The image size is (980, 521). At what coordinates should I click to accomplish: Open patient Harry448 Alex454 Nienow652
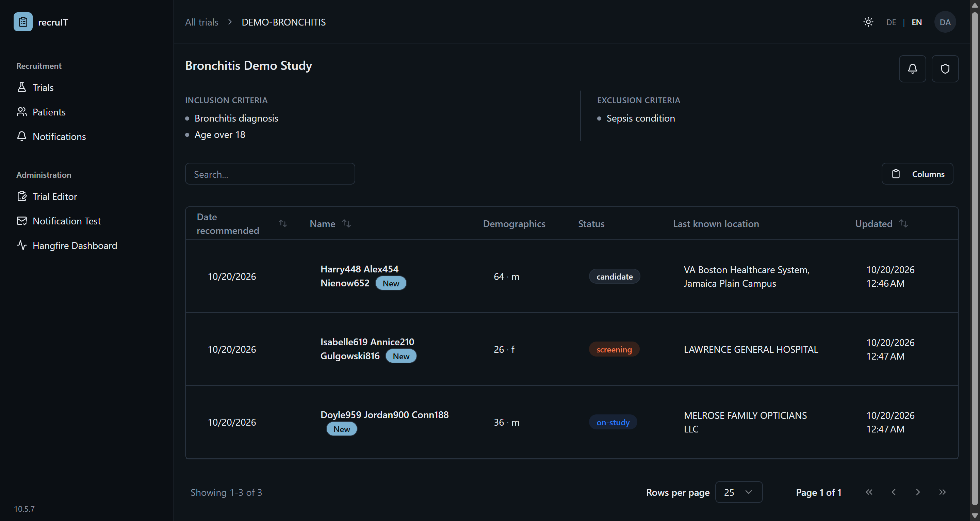click(359, 276)
